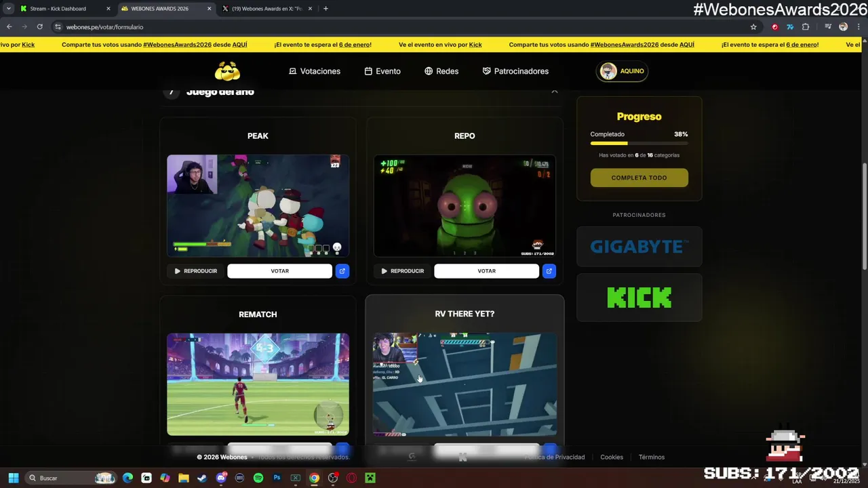This screenshot has height=488, width=868.
Task: Open Opera from the taskbar
Action: click(351, 478)
